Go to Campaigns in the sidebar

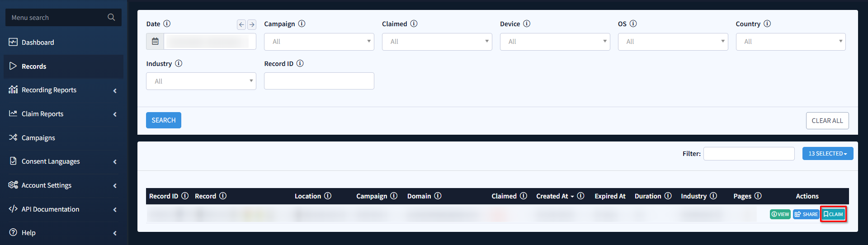click(38, 138)
